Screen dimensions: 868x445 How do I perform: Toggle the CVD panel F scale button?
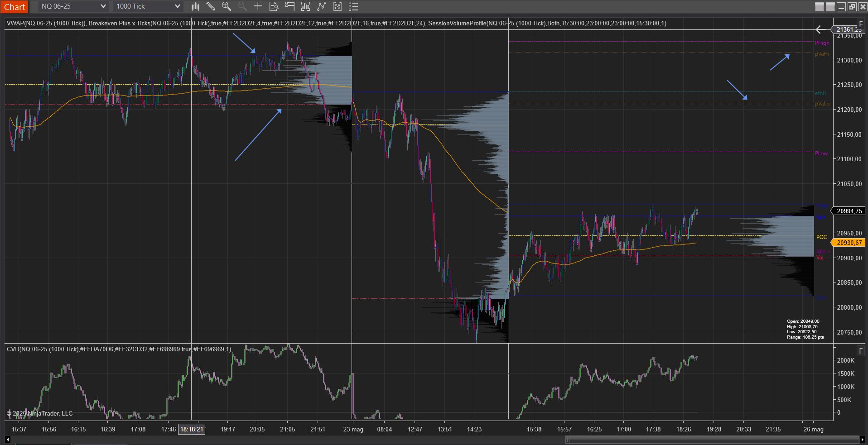click(860, 350)
